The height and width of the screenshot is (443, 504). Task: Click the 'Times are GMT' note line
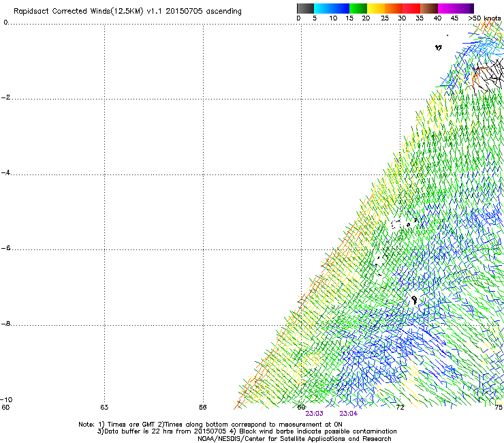pyautogui.click(x=210, y=425)
